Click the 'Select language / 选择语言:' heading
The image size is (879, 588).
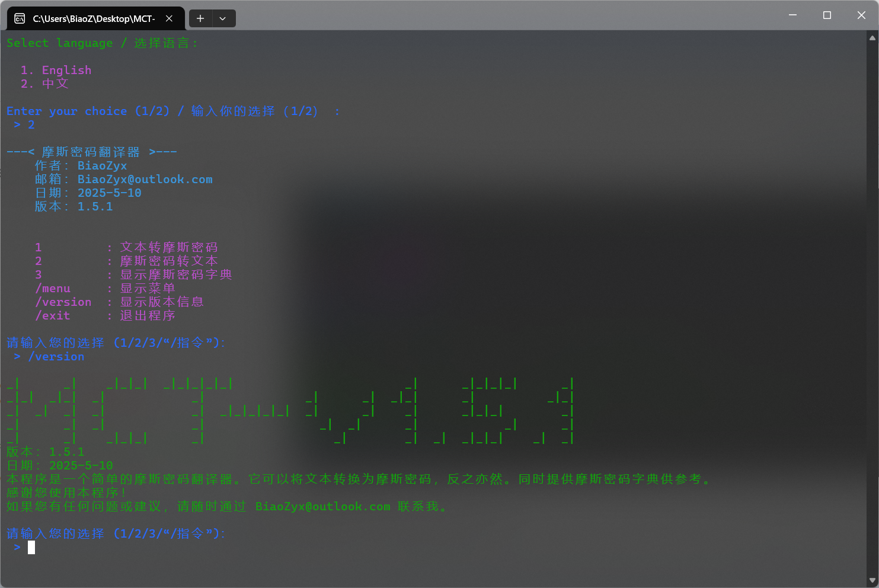tap(102, 43)
